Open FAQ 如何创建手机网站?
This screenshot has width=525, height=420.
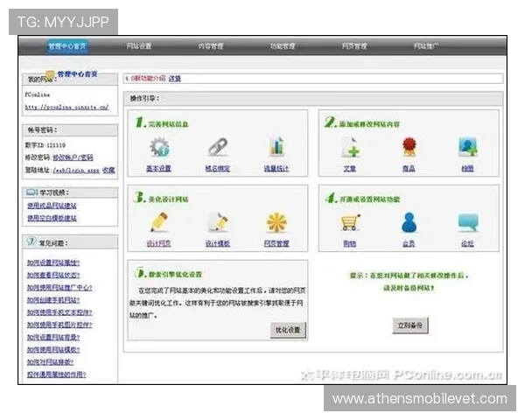click(53, 300)
